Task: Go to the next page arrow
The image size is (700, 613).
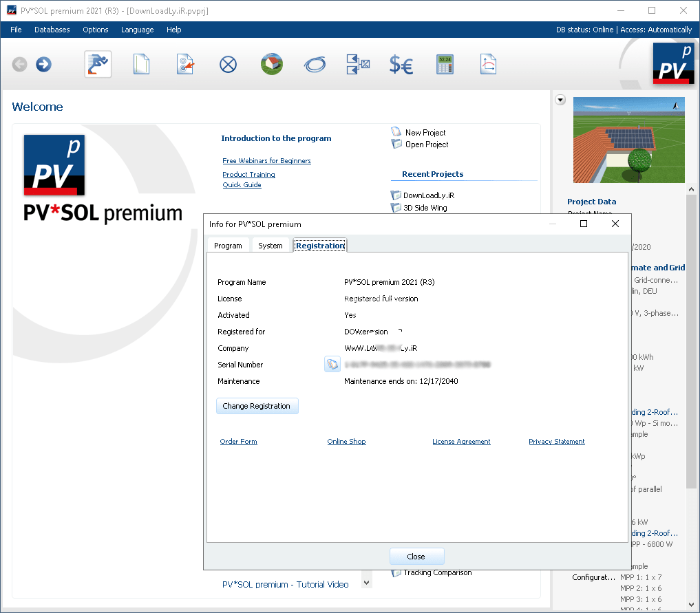Action: (x=44, y=64)
